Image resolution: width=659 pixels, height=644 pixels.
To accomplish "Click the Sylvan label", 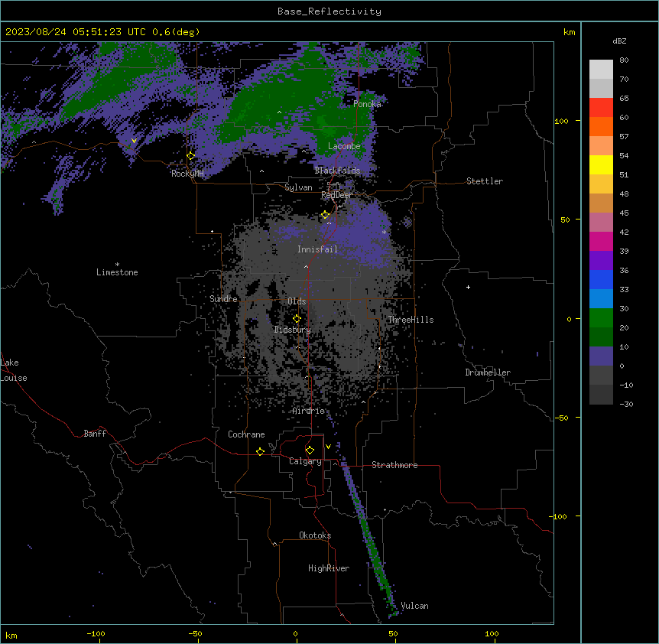I will (x=298, y=187).
